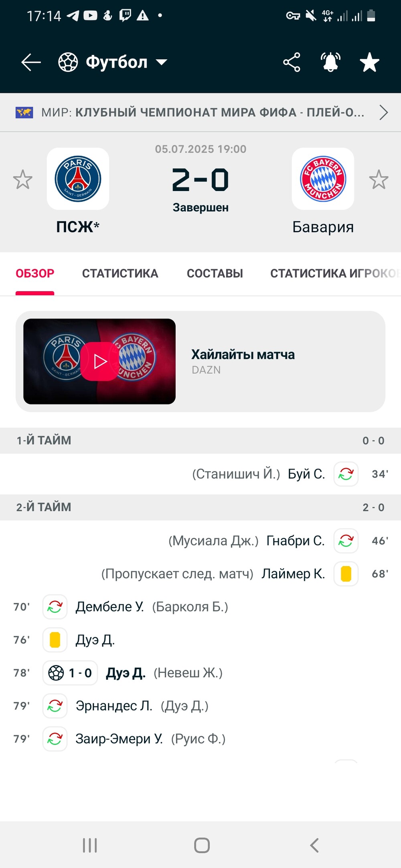
Task: Open the СТАТИСТИКА ИГРОКОВ tab
Action: [x=335, y=274]
